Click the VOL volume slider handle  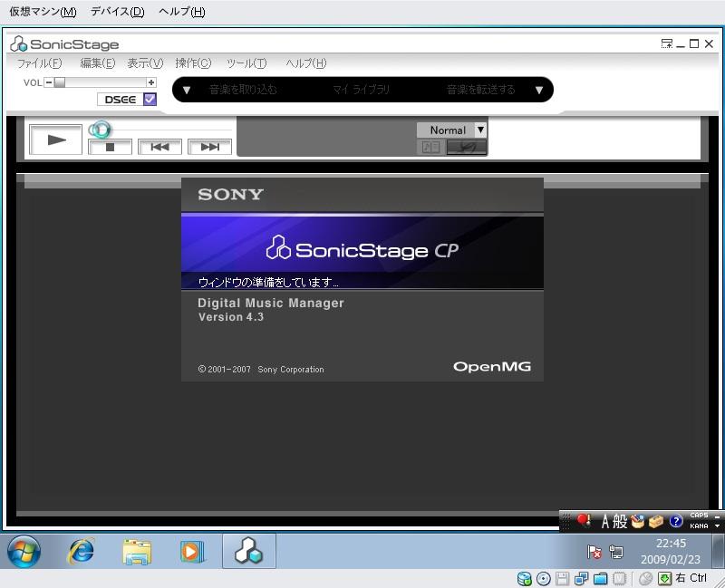[x=60, y=82]
